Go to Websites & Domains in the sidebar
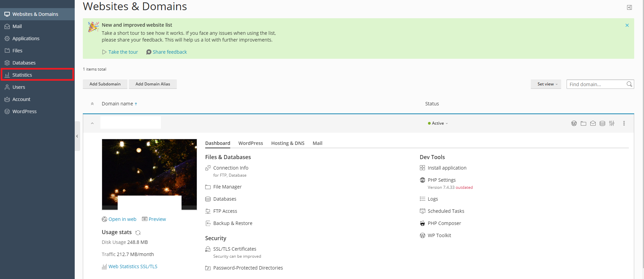The height and width of the screenshot is (279, 644). pos(37,14)
